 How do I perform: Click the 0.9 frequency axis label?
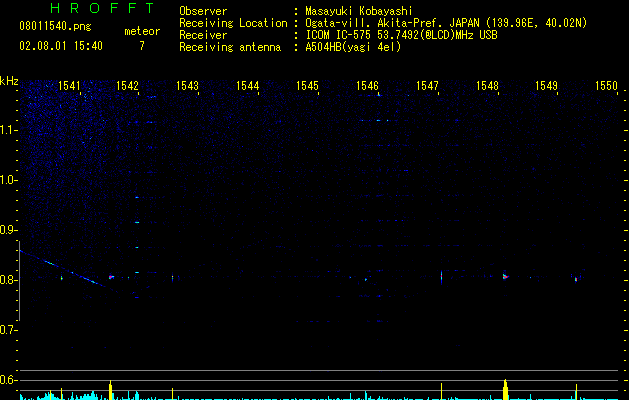click(x=8, y=230)
